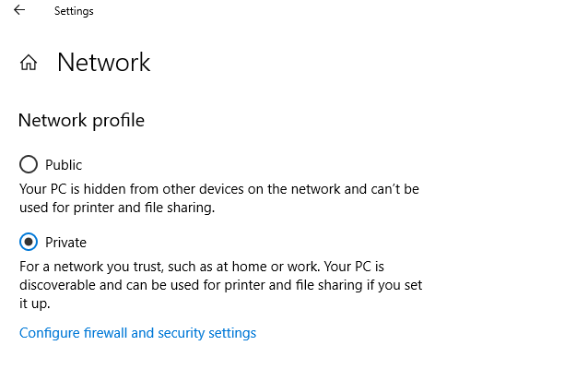The image size is (588, 381).
Task: Click the Private description starting 'For a network you trust'
Action: [x=213, y=267]
